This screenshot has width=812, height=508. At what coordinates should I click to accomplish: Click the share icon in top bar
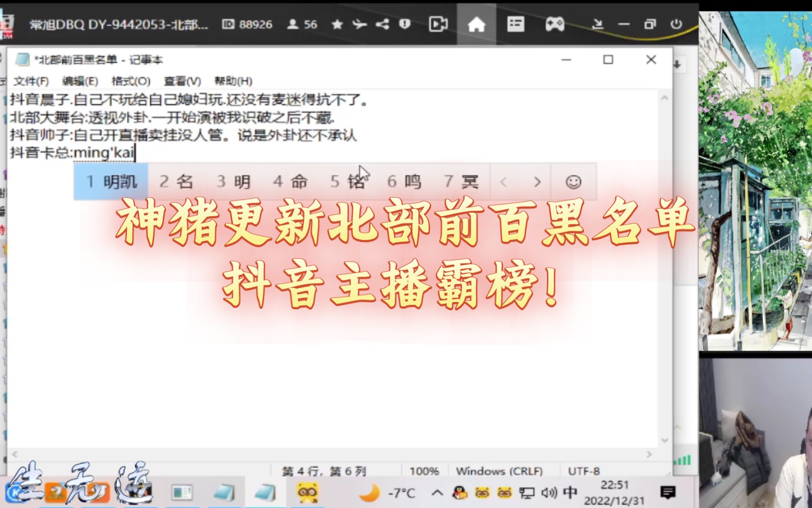coord(383,24)
